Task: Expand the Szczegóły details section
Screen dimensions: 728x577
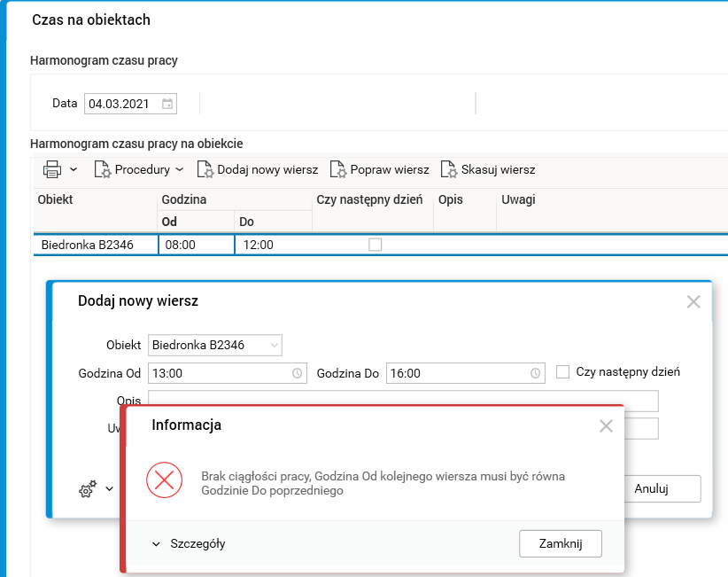Action: click(x=188, y=544)
